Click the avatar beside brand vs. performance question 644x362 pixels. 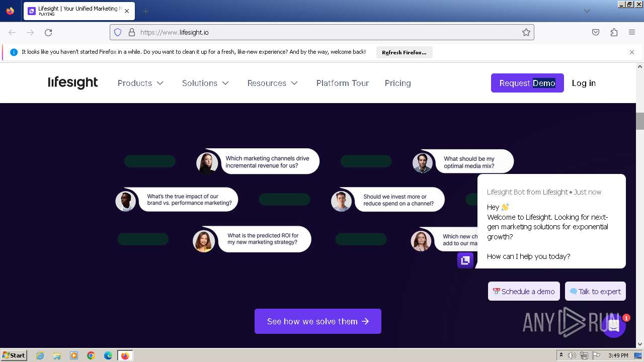(x=126, y=201)
